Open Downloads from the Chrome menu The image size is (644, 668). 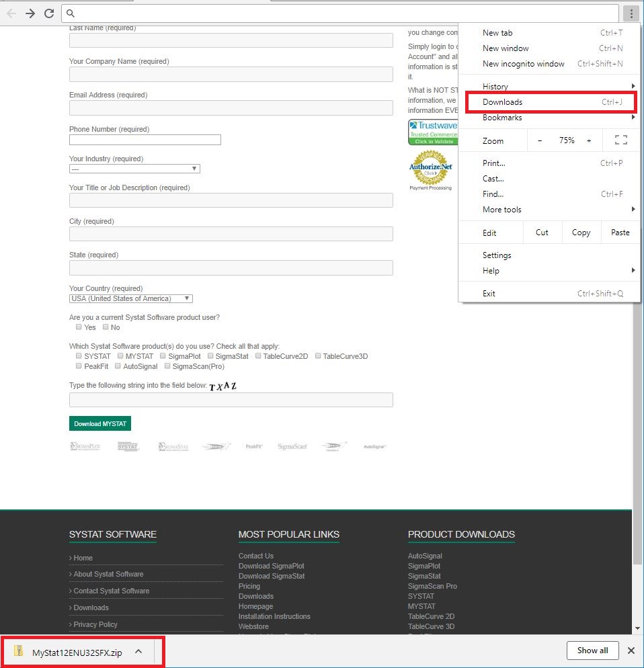tap(549, 102)
